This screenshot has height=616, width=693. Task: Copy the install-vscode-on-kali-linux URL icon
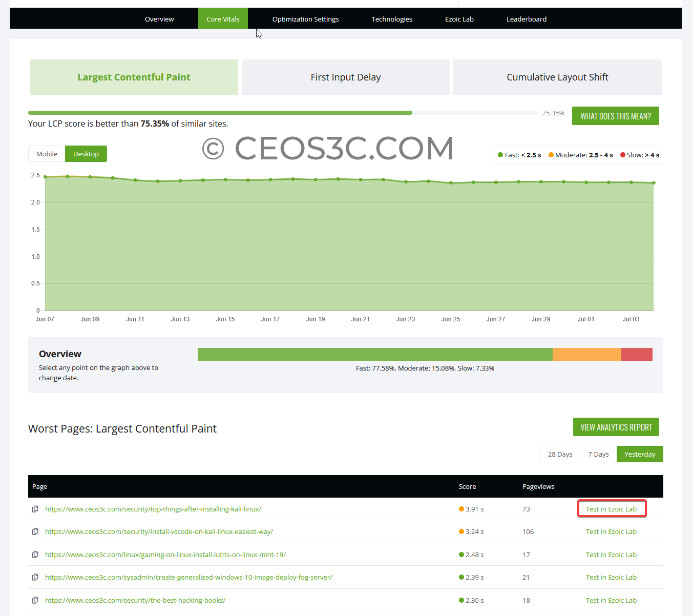click(35, 531)
